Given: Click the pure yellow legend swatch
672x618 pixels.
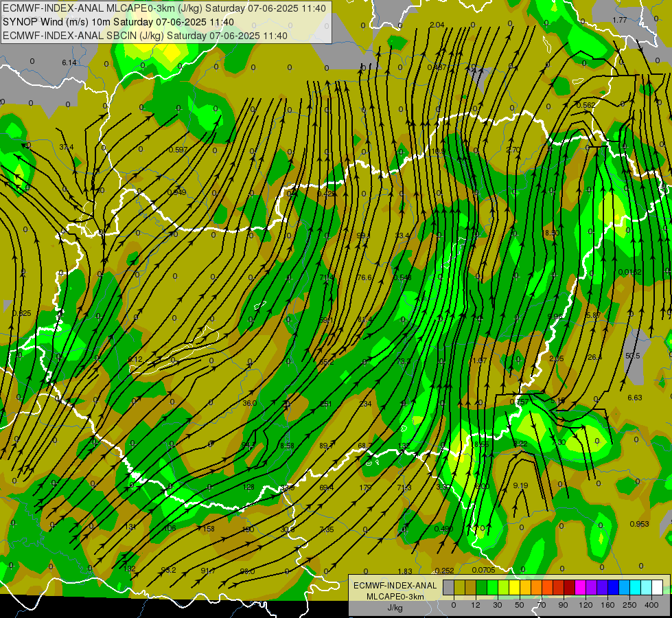Looking at the screenshot, I should click(x=515, y=588).
